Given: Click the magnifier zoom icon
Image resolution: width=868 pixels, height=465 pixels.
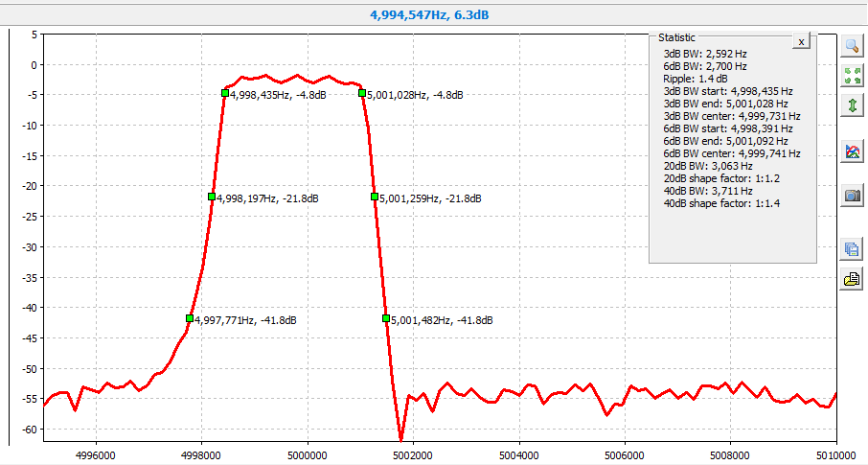Looking at the screenshot, I should [x=852, y=46].
